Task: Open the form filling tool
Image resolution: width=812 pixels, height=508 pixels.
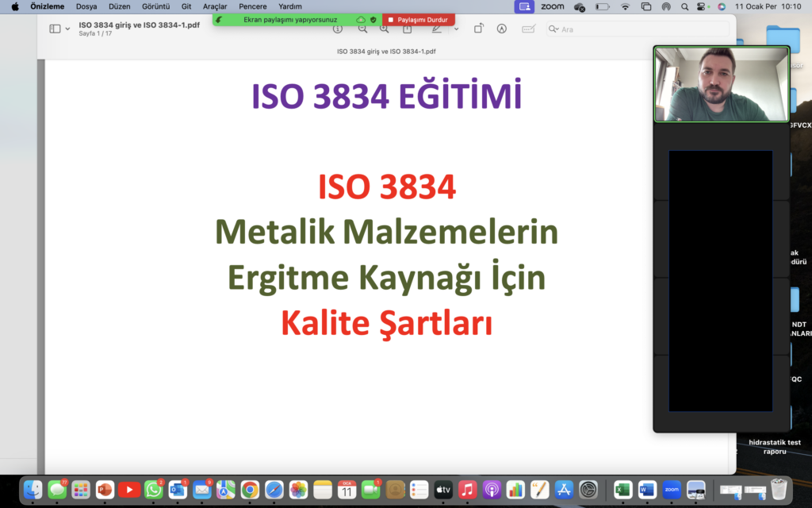Action: [528, 29]
